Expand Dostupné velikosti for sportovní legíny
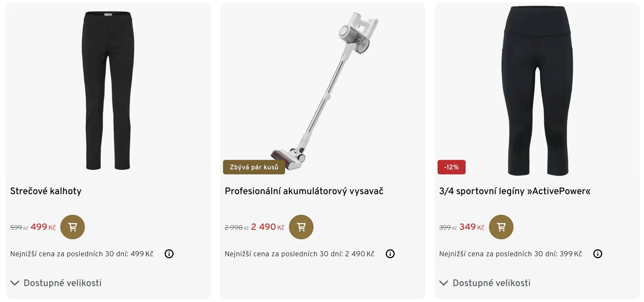This screenshot has height=302, width=644. (485, 283)
